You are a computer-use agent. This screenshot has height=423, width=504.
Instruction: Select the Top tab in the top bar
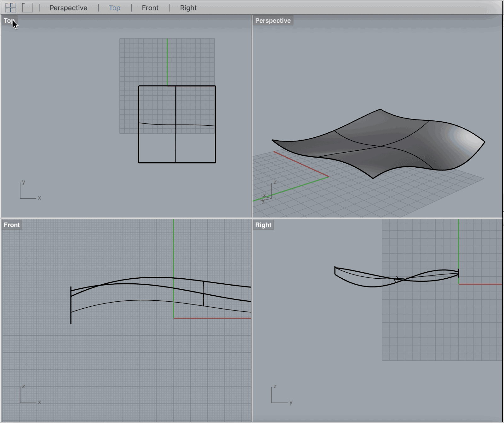point(114,8)
